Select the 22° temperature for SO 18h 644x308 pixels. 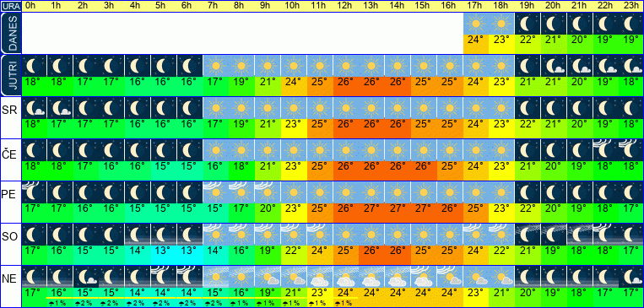502,251
